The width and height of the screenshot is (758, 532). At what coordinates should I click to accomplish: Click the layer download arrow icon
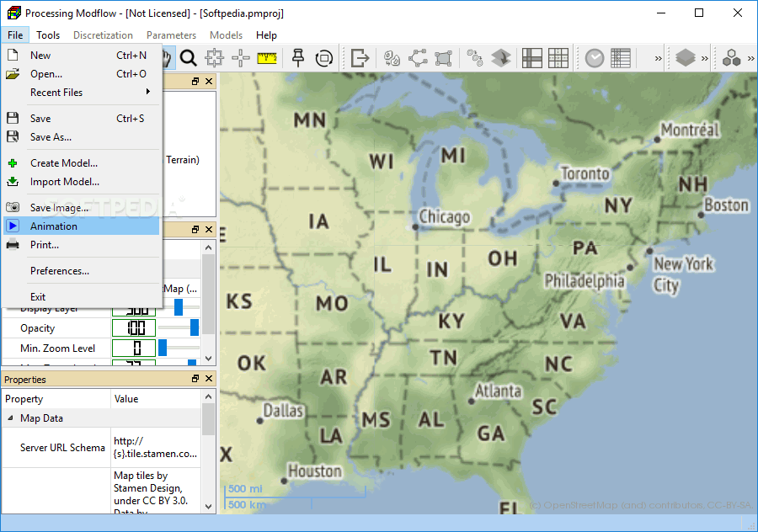(x=501, y=58)
